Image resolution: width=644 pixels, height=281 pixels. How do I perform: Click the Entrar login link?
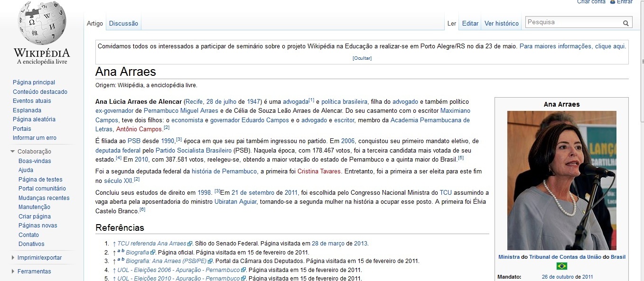(625, 2)
